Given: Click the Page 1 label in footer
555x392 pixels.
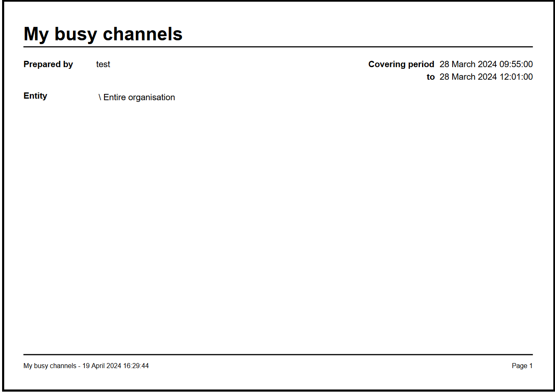Looking at the screenshot, I should (521, 366).
